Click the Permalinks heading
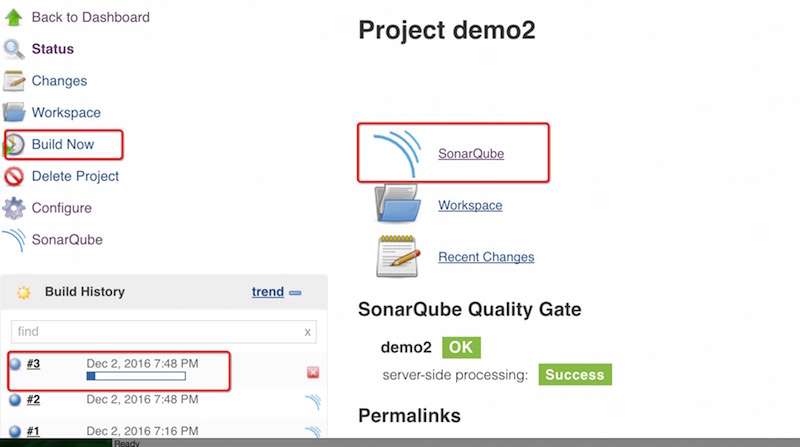This screenshot has width=800, height=447. pyautogui.click(x=409, y=415)
